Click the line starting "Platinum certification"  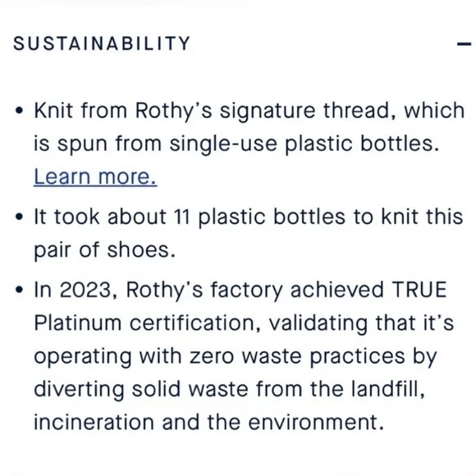244,323
